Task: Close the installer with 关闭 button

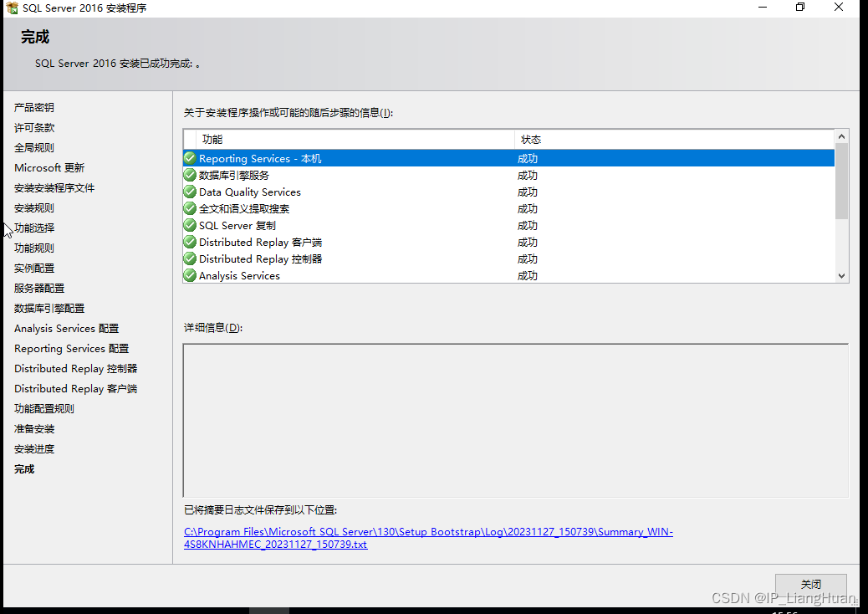Action: pos(810,584)
